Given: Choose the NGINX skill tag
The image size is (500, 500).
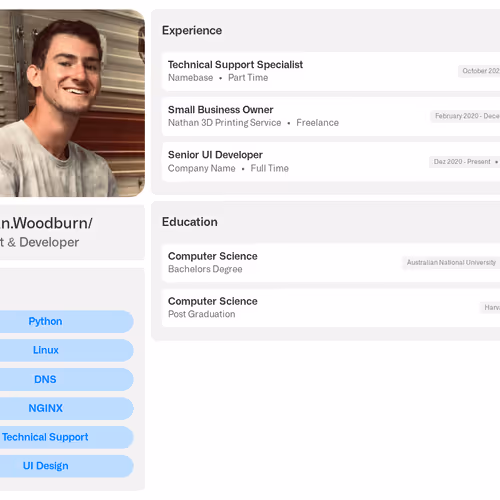Looking at the screenshot, I should point(67,408).
